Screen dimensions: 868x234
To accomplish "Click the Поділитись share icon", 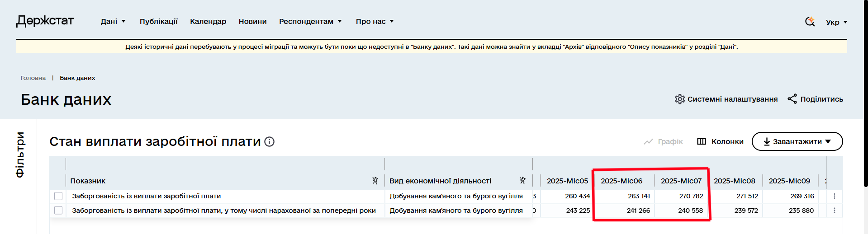I will pyautogui.click(x=792, y=99).
